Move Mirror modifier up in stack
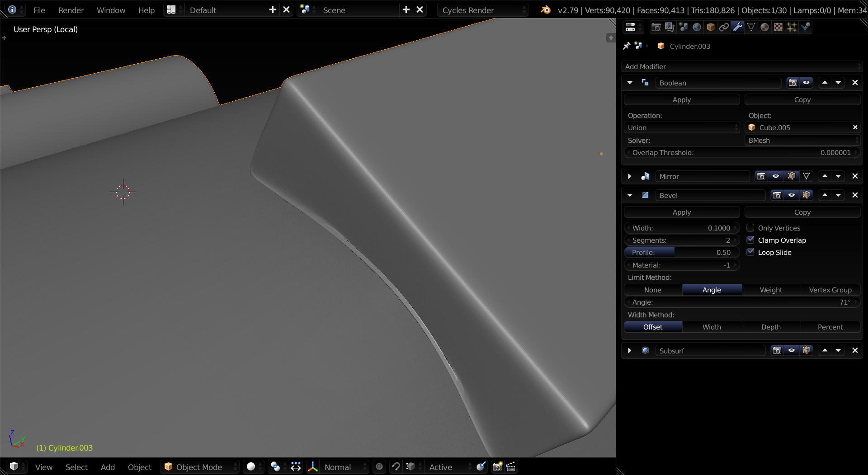 [x=825, y=176]
